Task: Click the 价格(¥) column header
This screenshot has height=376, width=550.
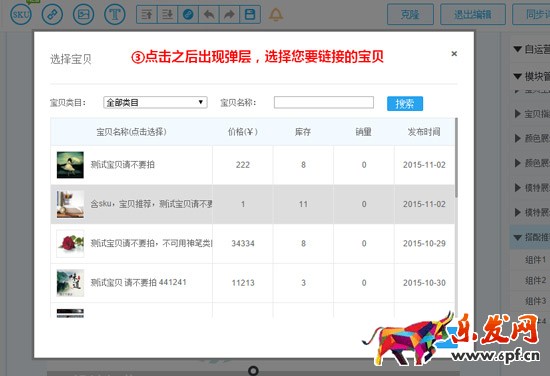Action: point(243,132)
